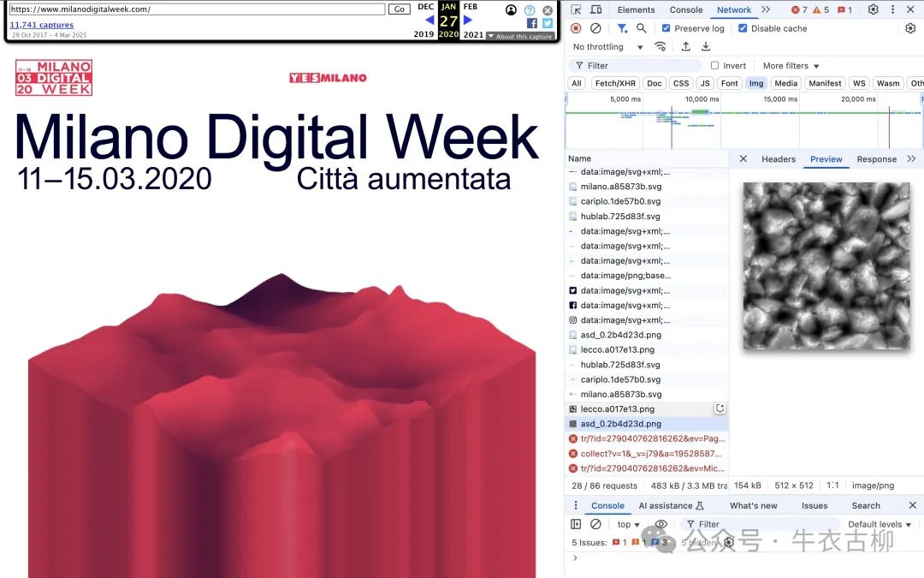Close the console drawer

[912, 505]
